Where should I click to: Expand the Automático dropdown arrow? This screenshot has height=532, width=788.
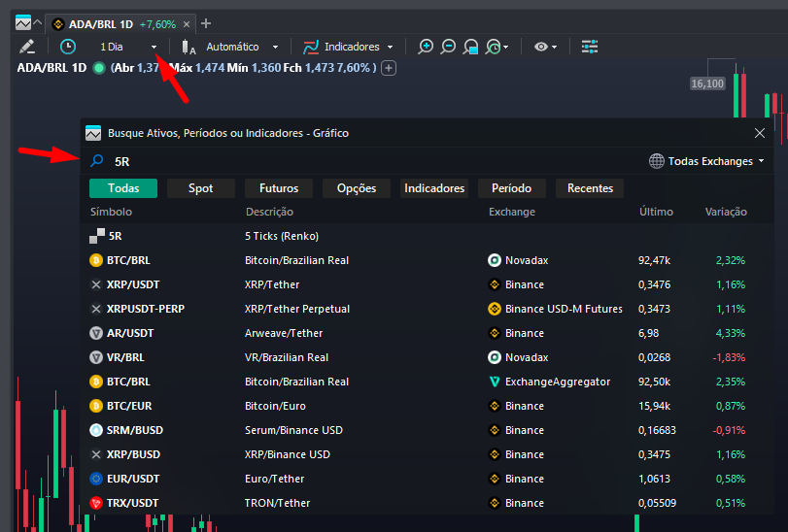(x=275, y=48)
